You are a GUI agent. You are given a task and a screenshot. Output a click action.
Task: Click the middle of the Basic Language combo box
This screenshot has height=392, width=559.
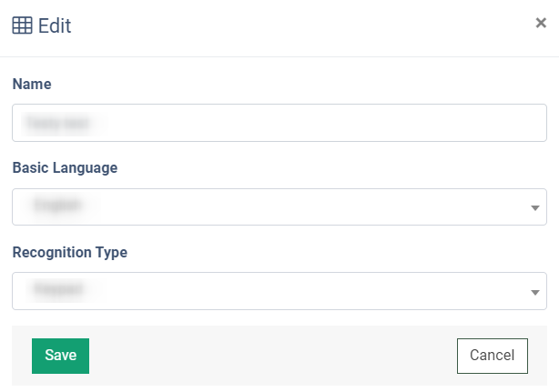tap(279, 206)
